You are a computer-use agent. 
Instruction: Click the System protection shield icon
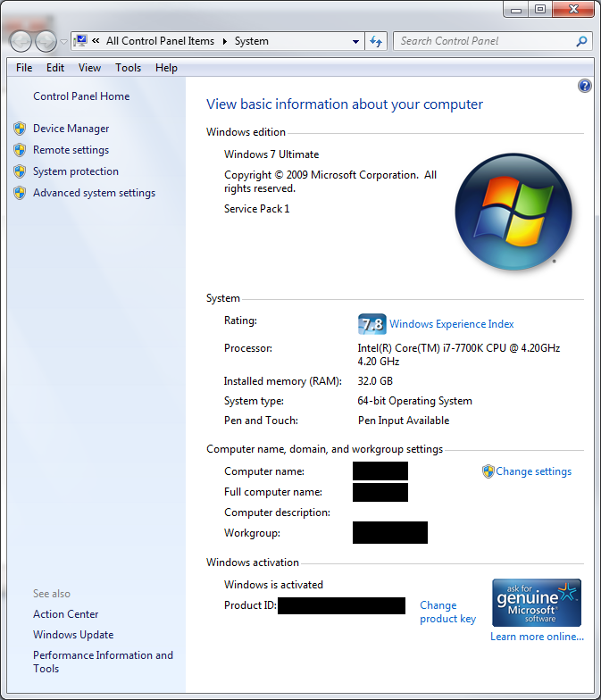point(20,171)
